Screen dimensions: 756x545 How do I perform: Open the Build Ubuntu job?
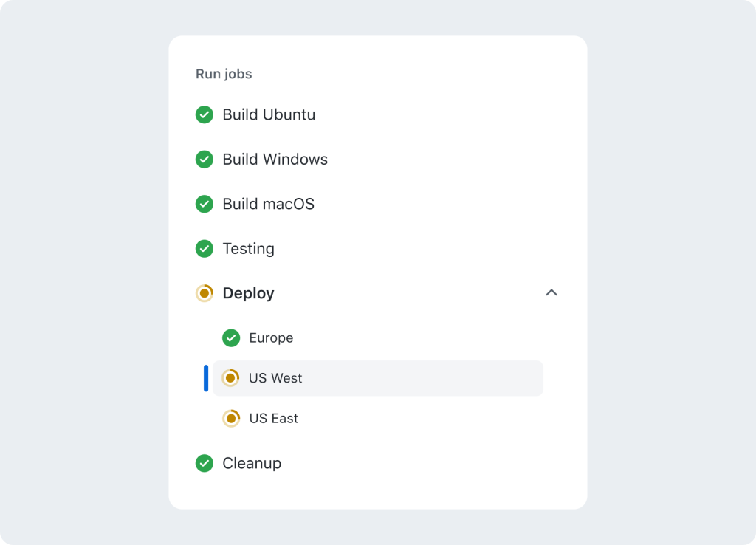click(x=269, y=114)
